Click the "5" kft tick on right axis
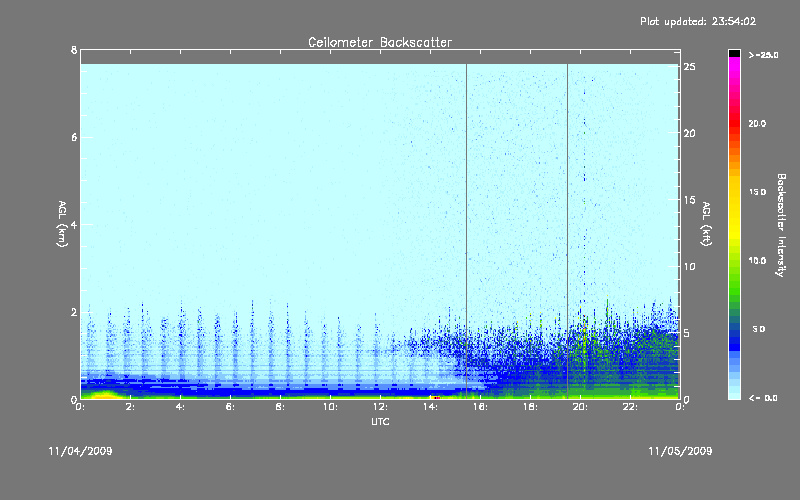The height and width of the screenshot is (500, 800). 687,333
